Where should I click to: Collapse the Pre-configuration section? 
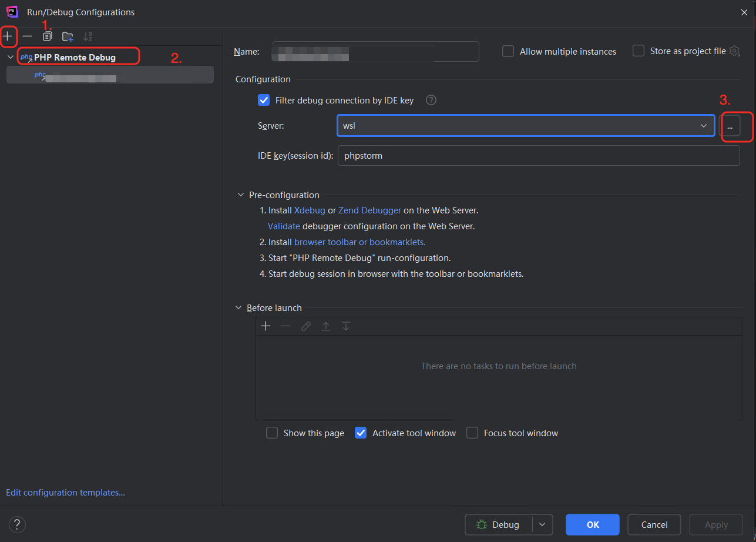[240, 195]
